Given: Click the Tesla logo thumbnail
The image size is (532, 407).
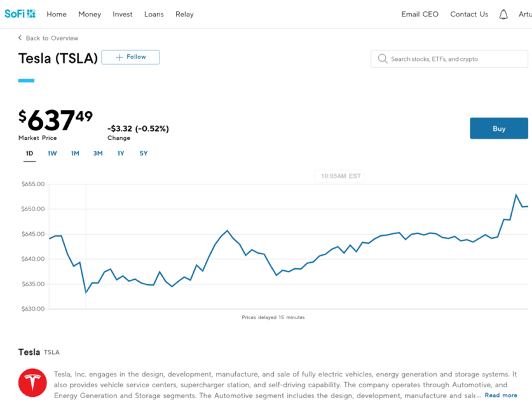Looking at the screenshot, I should tap(32, 383).
